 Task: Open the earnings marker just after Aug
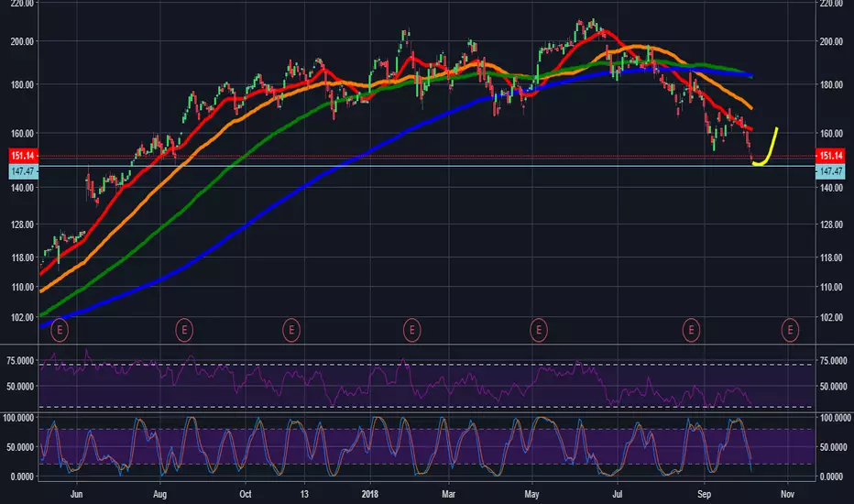[184, 330]
